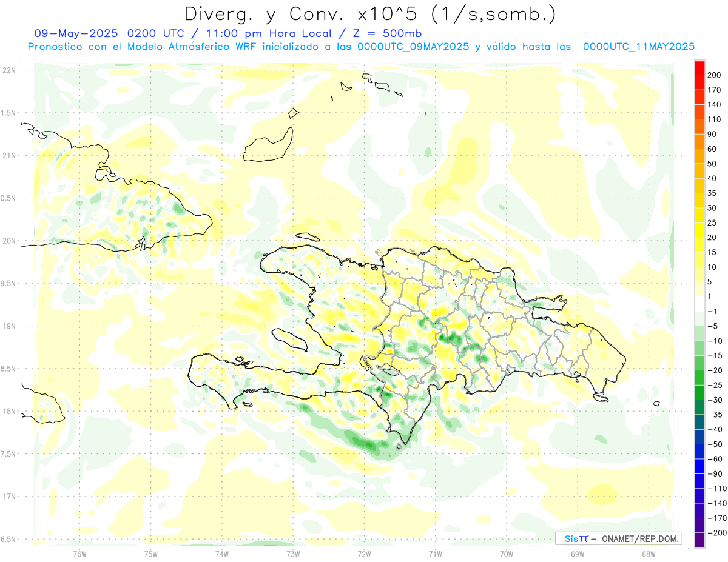Click the '76W' longitude label
The width and height of the screenshot is (728, 562).
(x=79, y=553)
